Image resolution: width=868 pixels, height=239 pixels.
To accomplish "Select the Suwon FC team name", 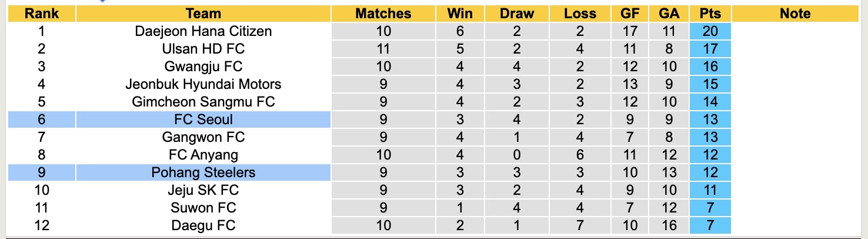I will pos(203,208).
